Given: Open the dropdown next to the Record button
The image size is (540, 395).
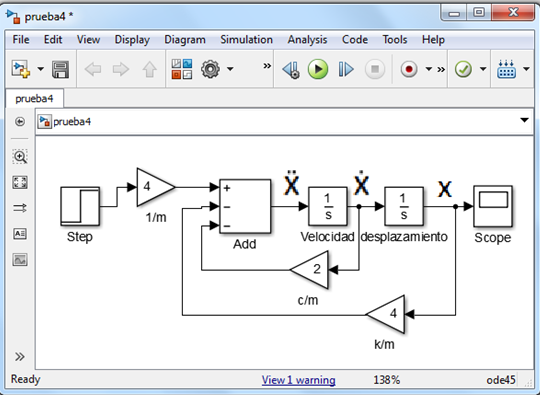Looking at the screenshot, I should pyautogui.click(x=429, y=69).
